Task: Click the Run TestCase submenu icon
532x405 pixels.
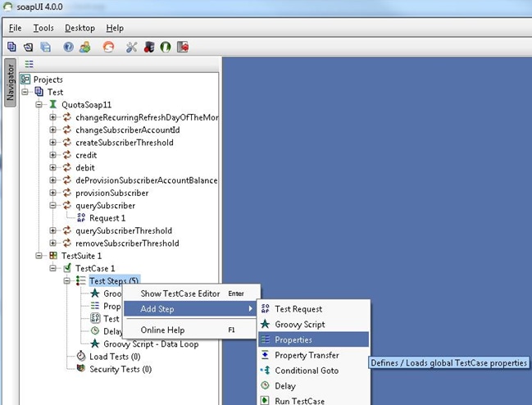Action: (x=265, y=400)
